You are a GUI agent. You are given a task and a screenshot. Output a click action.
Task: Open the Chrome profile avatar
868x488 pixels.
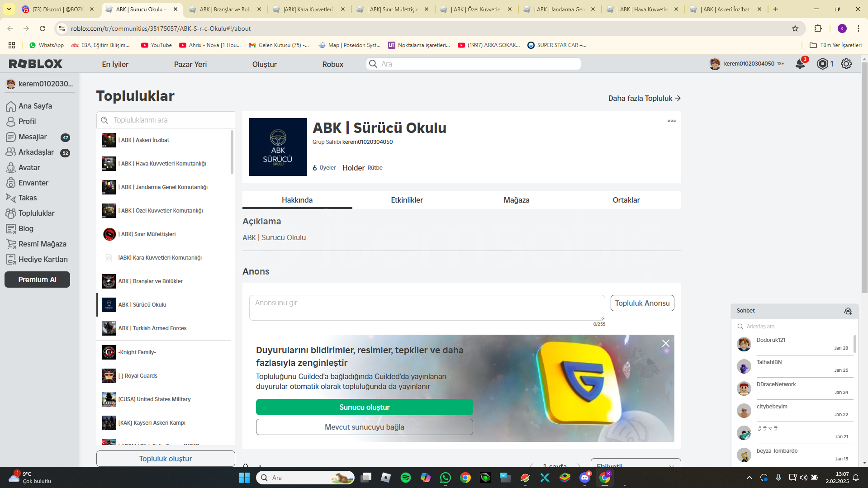842,28
